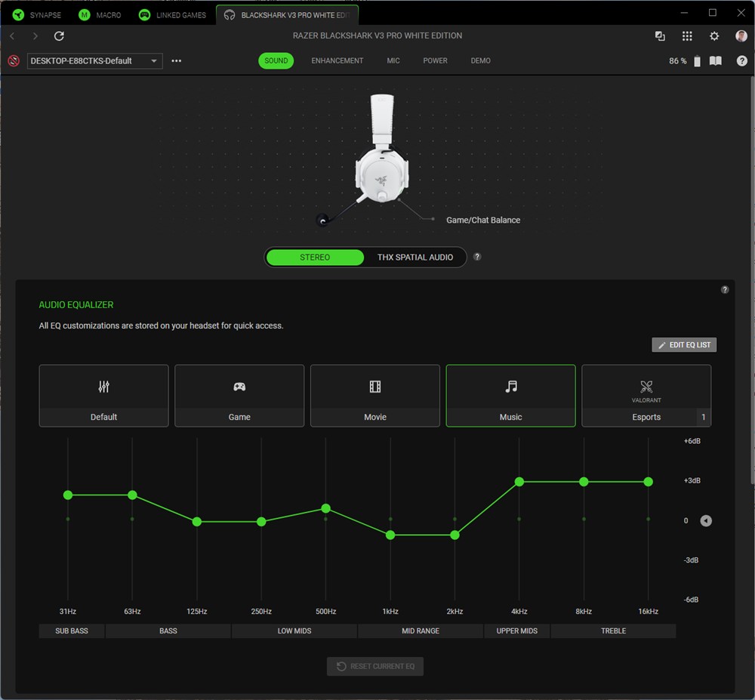Screen dimensions: 755x700
Task: Click the user guide book icon
Action: click(716, 61)
